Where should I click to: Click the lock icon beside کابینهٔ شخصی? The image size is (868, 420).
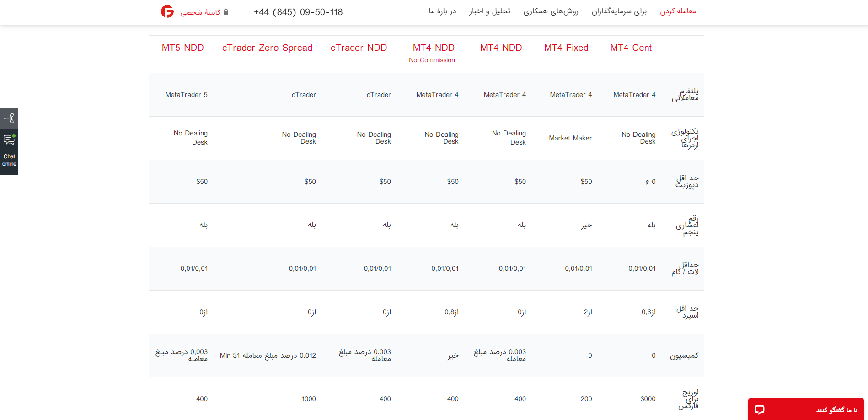coord(226,12)
